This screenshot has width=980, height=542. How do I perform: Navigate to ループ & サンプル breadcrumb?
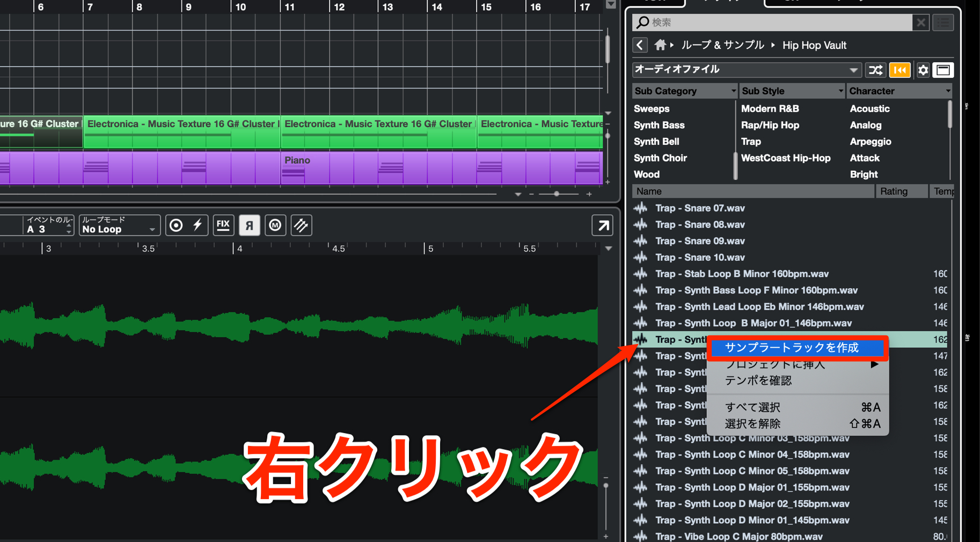click(722, 45)
